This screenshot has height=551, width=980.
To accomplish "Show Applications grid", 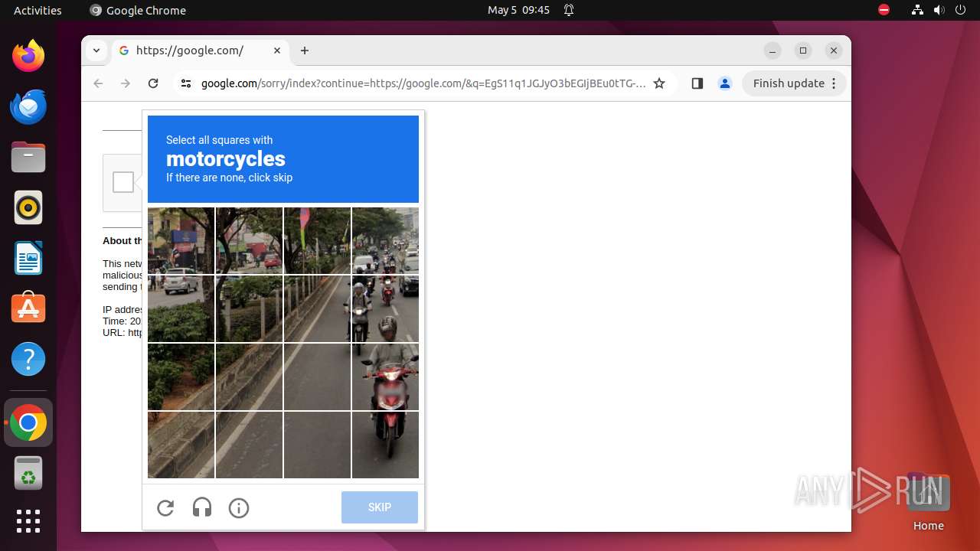I will 28,521.
